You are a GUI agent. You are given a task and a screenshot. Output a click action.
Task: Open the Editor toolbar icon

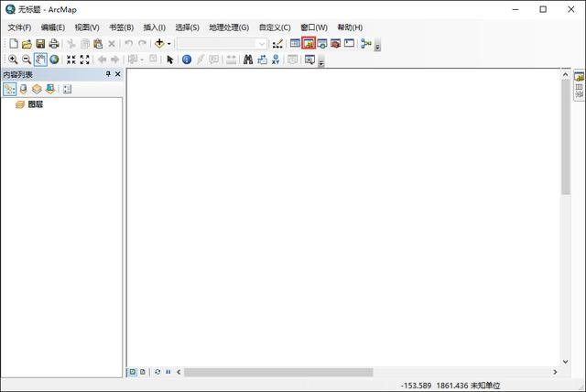click(277, 44)
